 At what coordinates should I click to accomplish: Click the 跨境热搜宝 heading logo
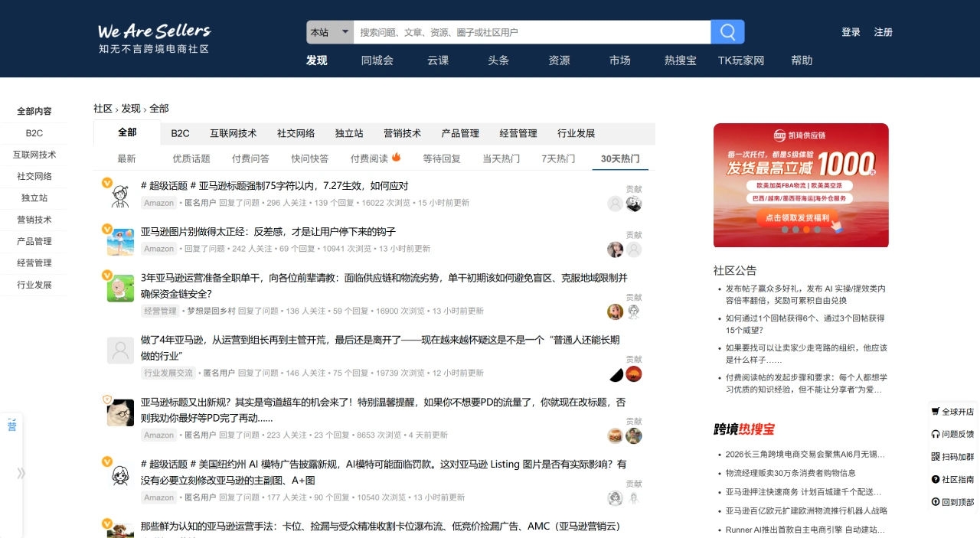click(744, 429)
